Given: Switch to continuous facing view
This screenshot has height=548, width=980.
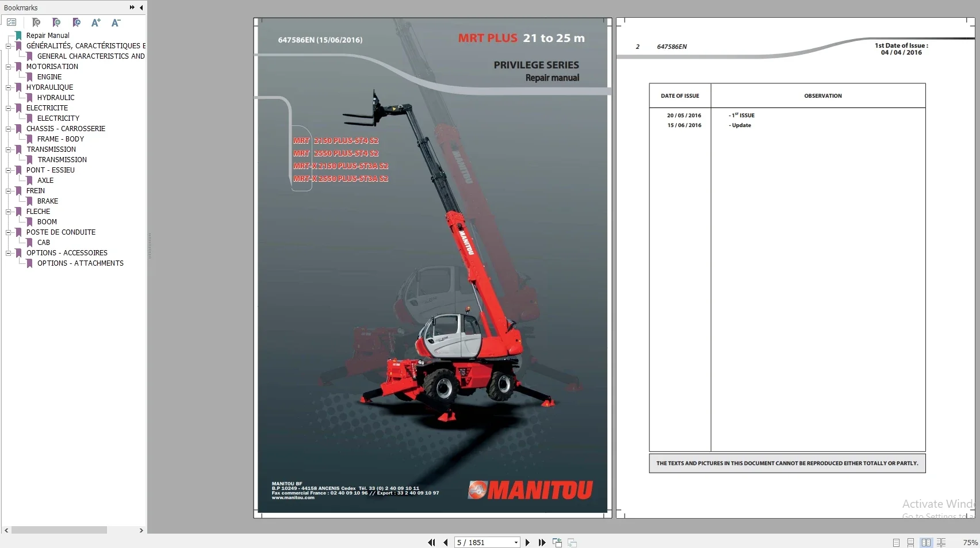Looking at the screenshot, I should coord(941,542).
